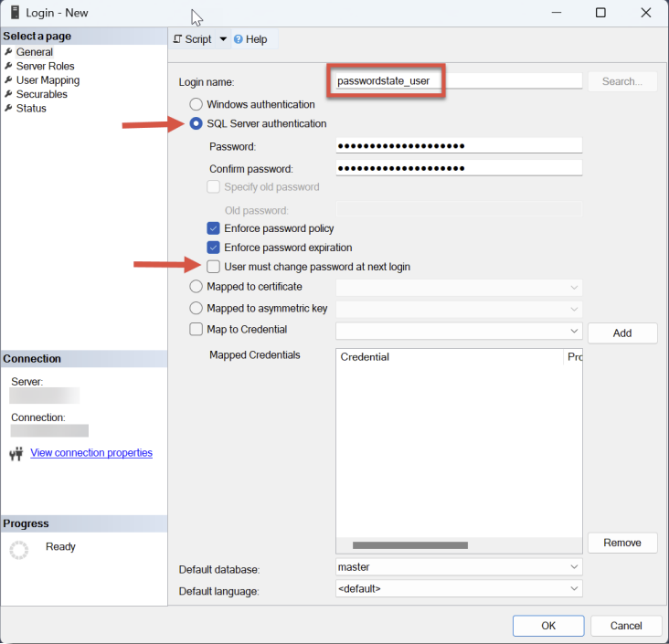The height and width of the screenshot is (644, 669).
Task: Close the Login - New window
Action: coord(646,13)
